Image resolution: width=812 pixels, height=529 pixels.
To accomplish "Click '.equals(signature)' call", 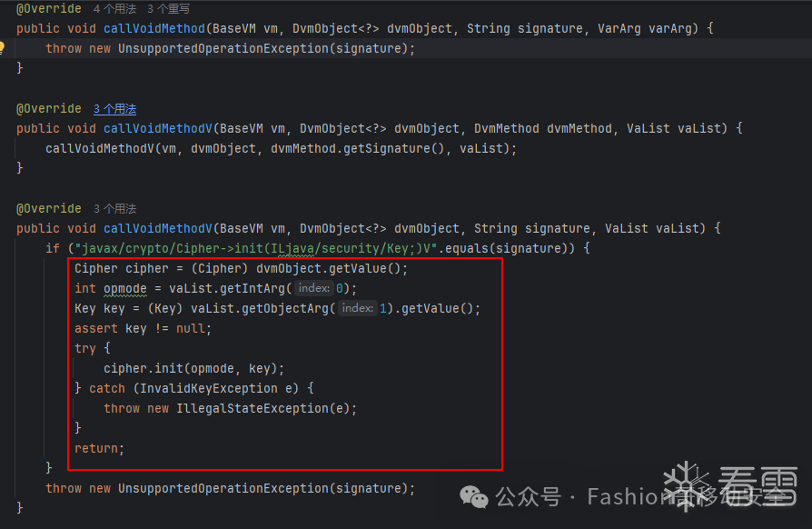I will point(506,249).
